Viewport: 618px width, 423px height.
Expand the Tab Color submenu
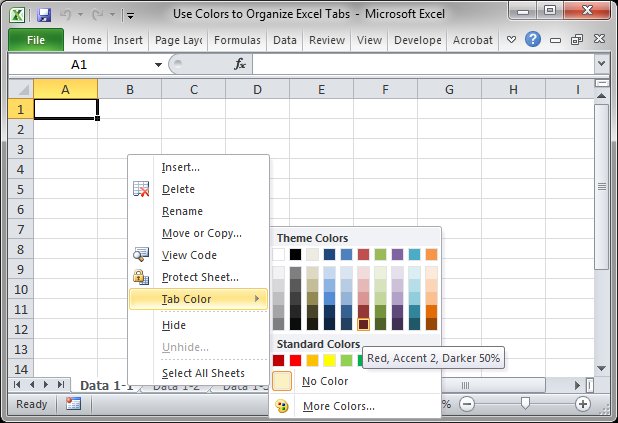186,299
